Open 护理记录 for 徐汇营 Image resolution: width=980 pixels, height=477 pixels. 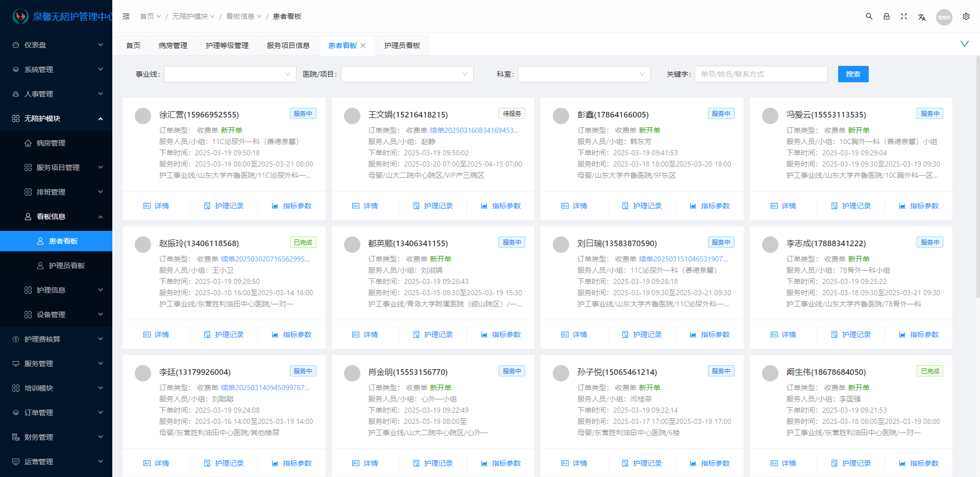[x=224, y=206]
